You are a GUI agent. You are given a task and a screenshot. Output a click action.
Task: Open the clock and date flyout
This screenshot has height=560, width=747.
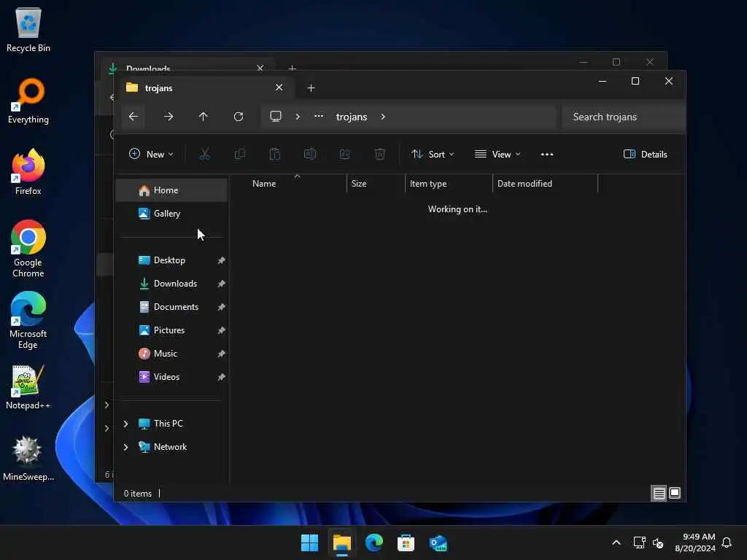pos(695,542)
